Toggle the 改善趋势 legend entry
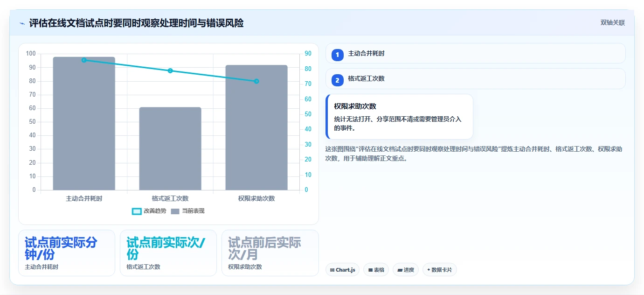The width and height of the screenshot is (644, 295). (149, 211)
